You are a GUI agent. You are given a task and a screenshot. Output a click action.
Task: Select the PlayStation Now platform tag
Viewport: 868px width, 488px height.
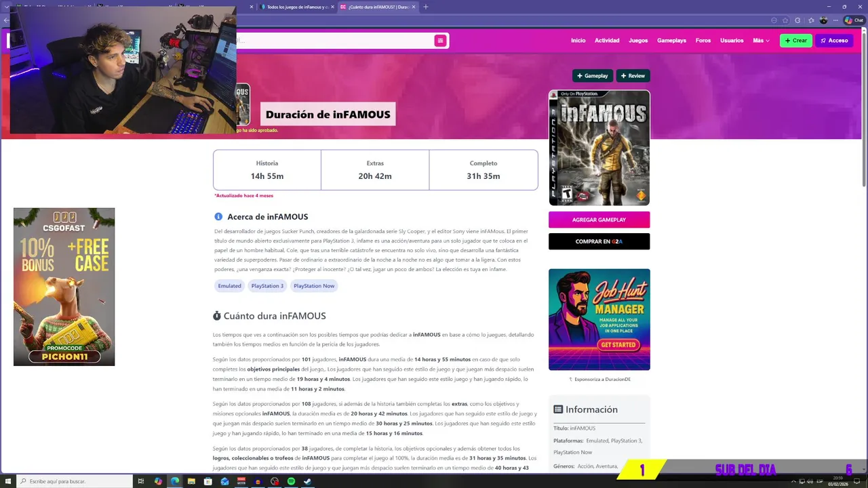[314, 285]
